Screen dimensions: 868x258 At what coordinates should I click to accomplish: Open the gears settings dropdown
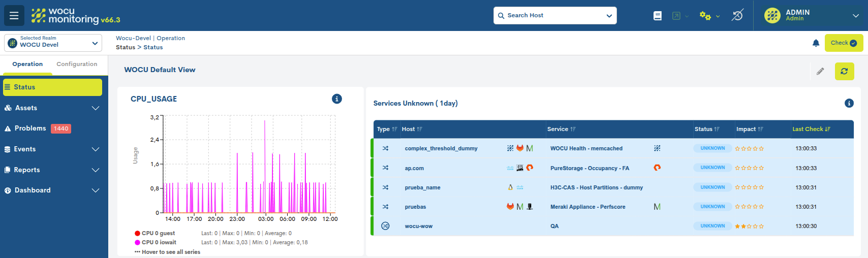[709, 16]
